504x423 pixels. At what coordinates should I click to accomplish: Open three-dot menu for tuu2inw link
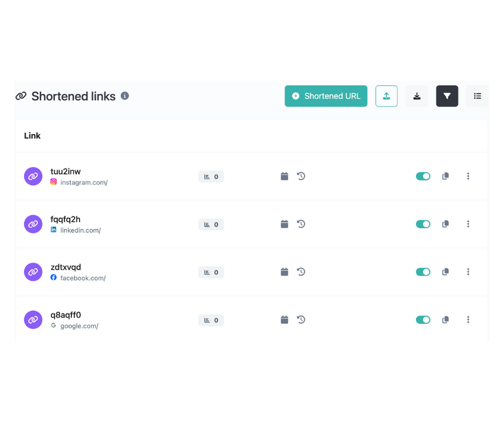click(468, 176)
